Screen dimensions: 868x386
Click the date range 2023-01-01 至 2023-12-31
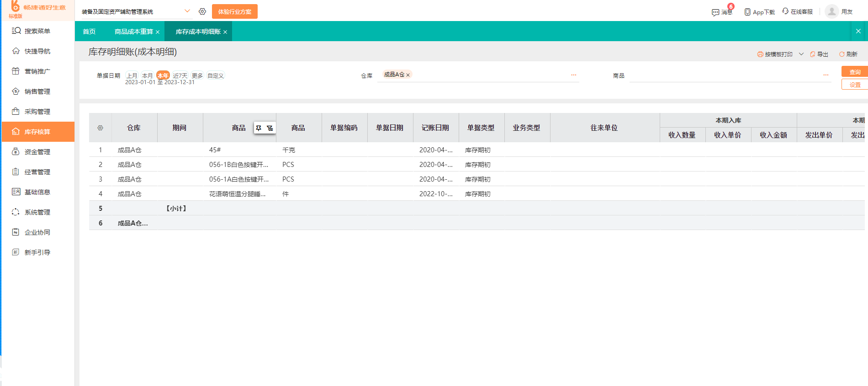[160, 82]
